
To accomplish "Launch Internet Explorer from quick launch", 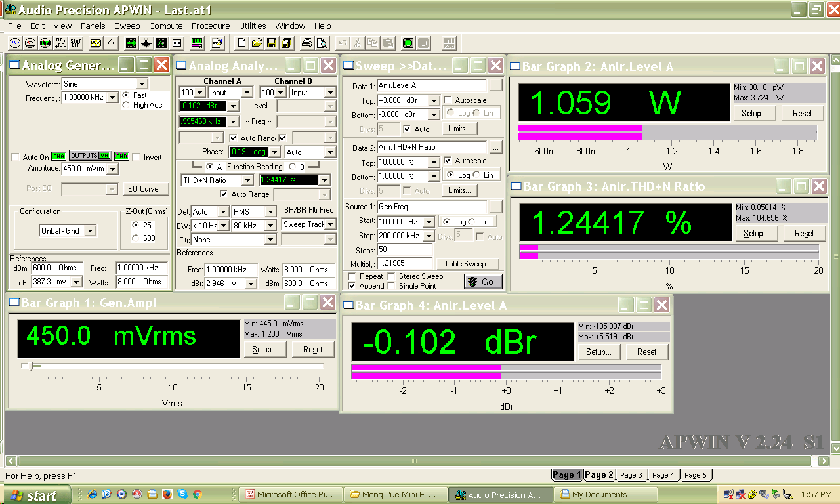I will (93, 493).
